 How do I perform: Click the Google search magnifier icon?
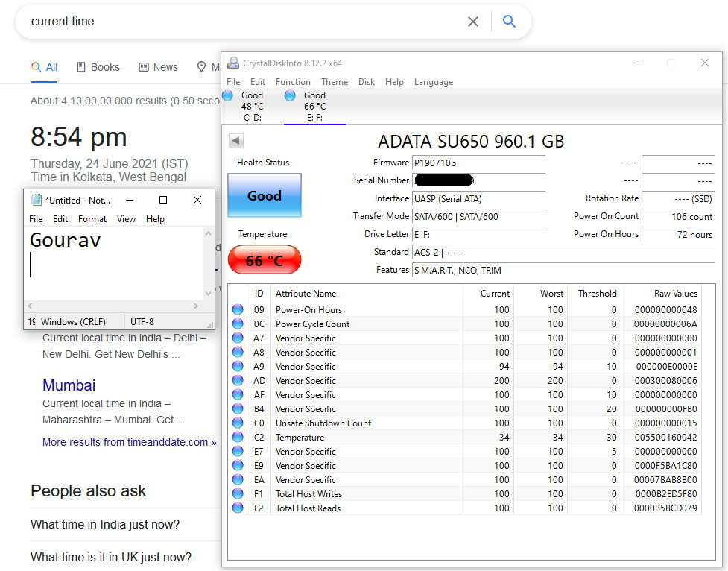510,22
